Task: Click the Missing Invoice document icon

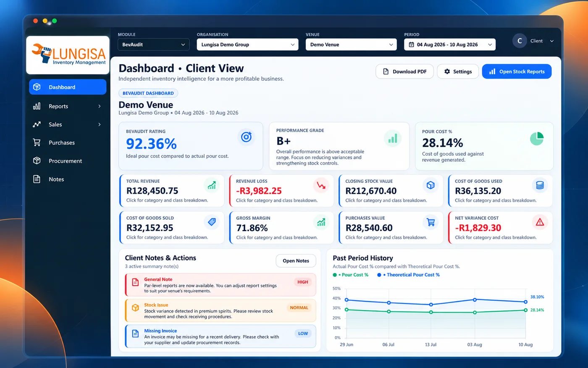Action: pyautogui.click(x=135, y=334)
